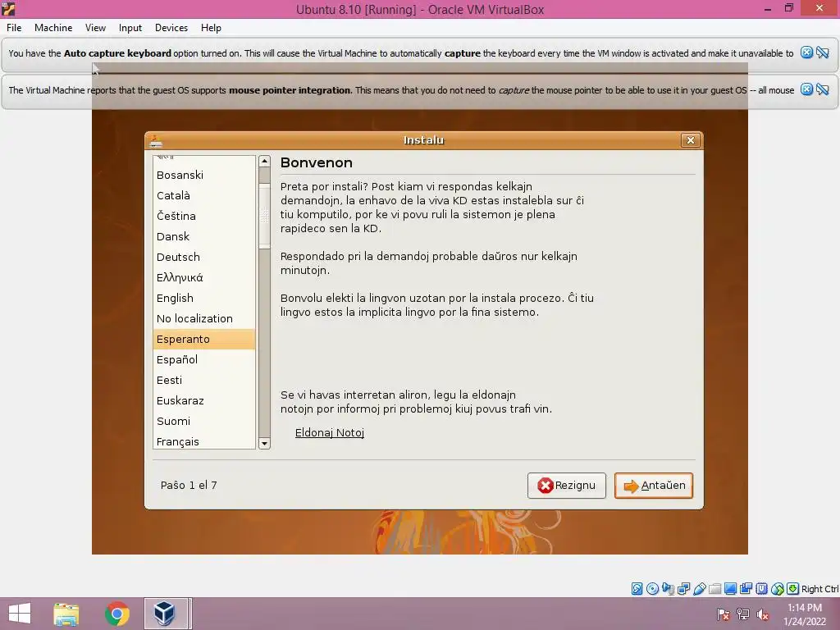The width and height of the screenshot is (840, 630).
Task: Open the File menu
Action: coord(14,28)
